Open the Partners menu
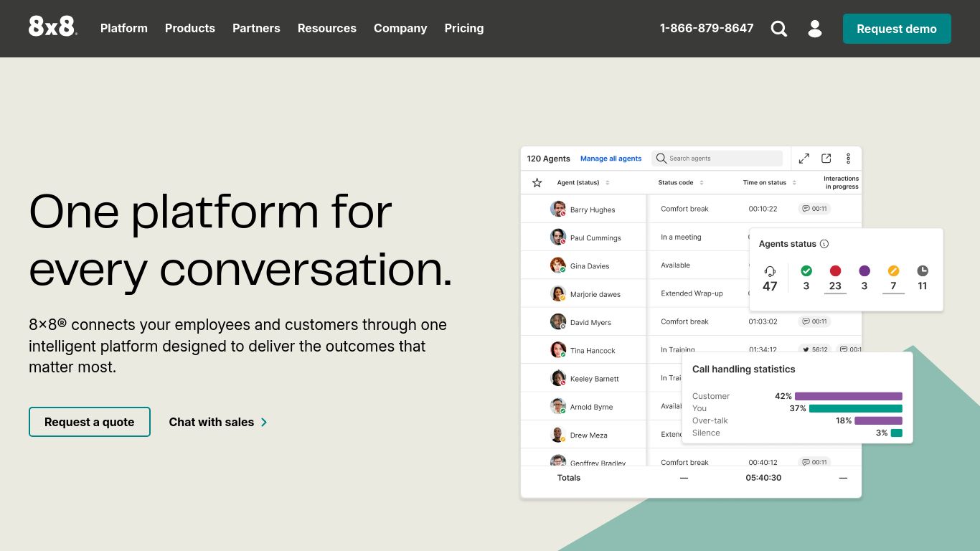Viewport: 980px width, 551px height. (x=256, y=28)
